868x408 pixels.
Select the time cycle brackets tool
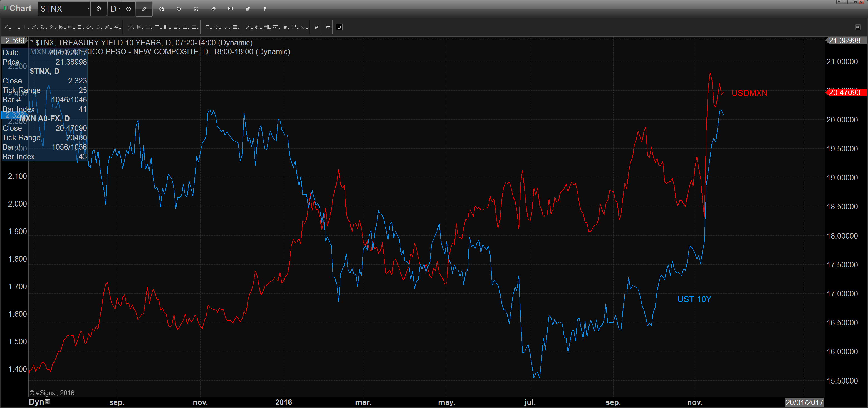116,27
